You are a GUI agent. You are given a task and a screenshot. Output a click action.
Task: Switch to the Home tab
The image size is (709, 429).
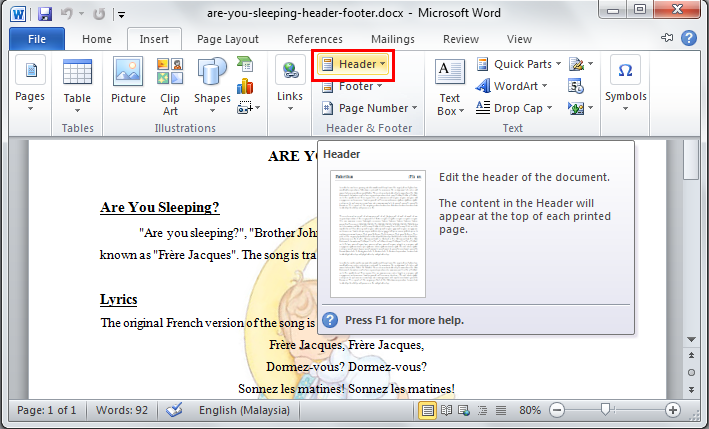[97, 39]
